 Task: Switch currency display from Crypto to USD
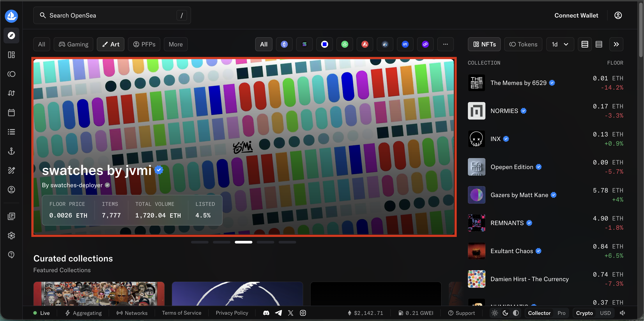pos(605,313)
